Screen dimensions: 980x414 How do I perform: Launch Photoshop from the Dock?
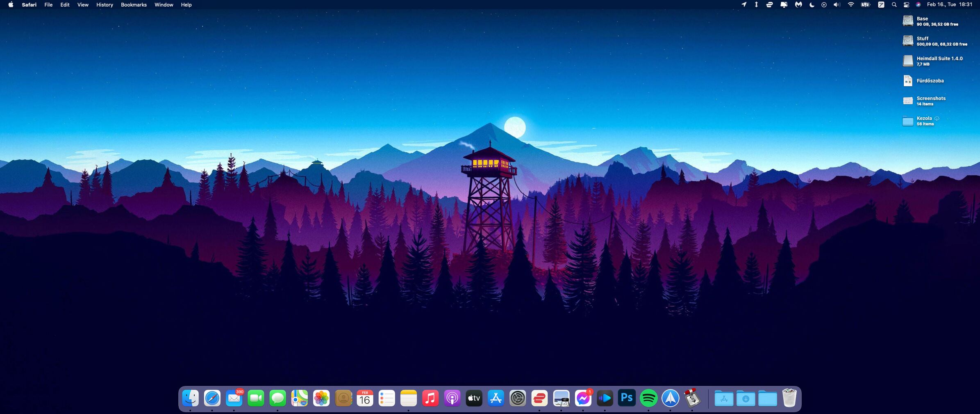[627, 398]
